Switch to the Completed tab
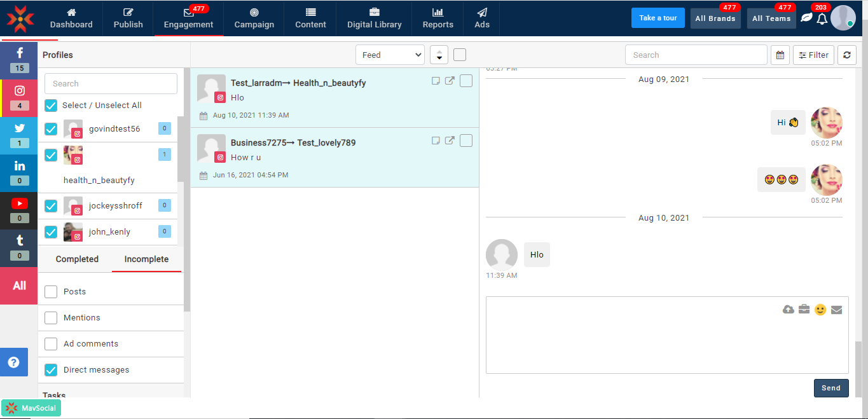This screenshot has width=868, height=419. [x=77, y=259]
